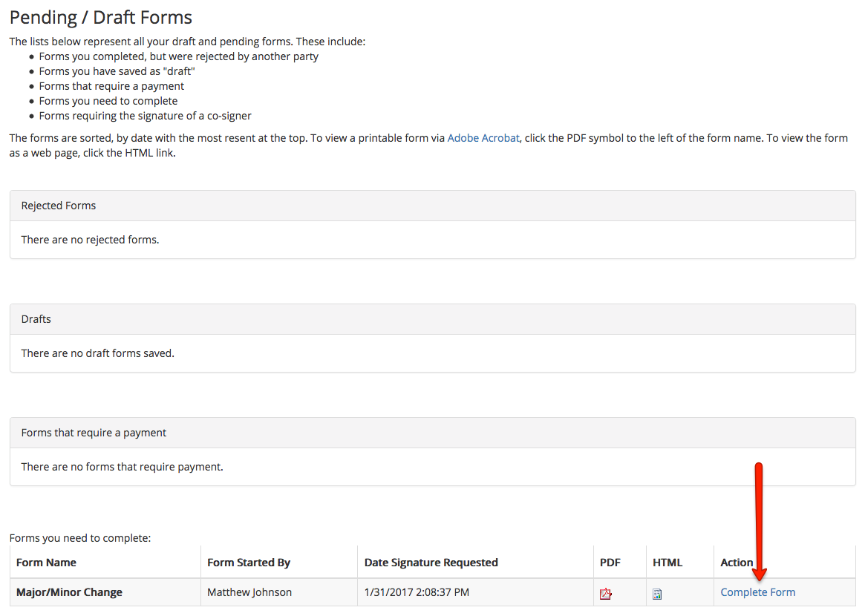
Task: Click the Pending / Draft Forms title
Action: [x=101, y=17]
